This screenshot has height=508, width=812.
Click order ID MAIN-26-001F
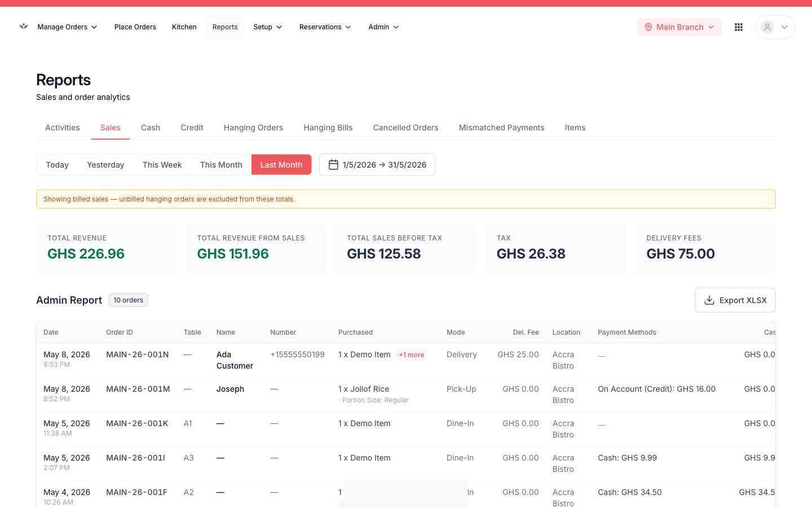tap(137, 492)
